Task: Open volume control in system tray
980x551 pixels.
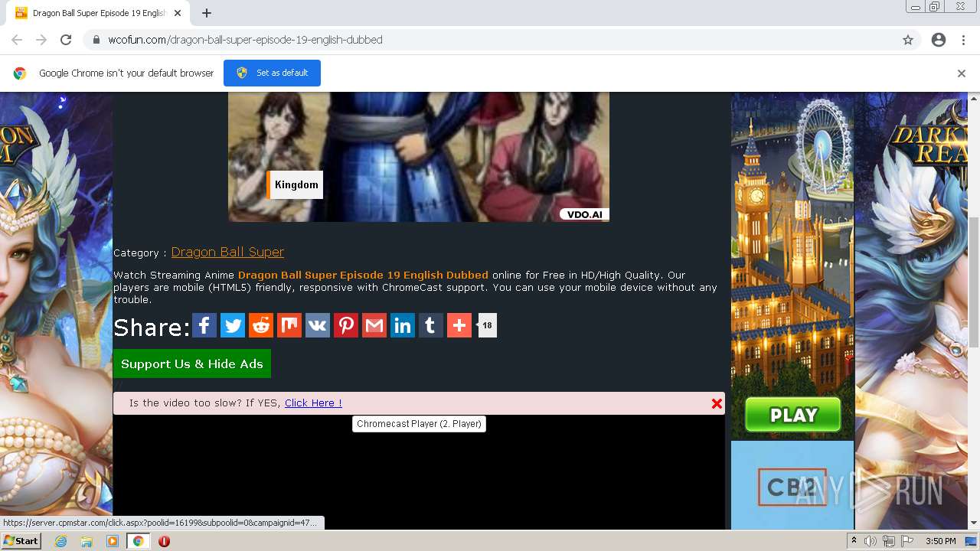Action: click(x=872, y=541)
